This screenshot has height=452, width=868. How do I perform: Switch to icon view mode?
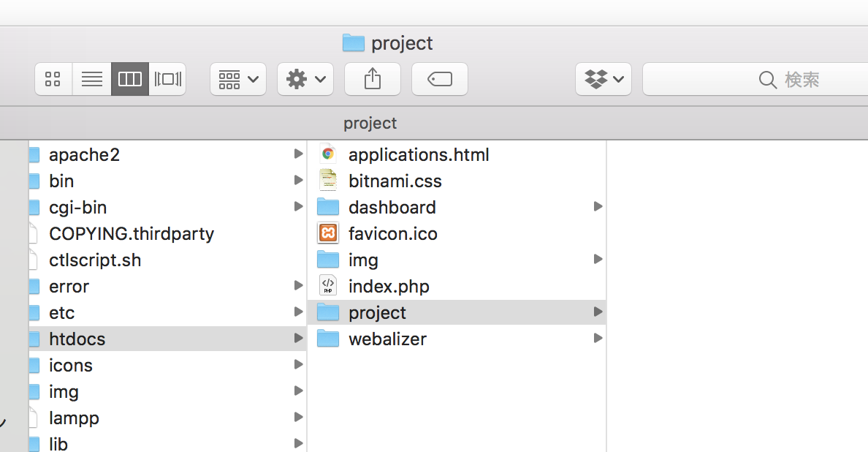[x=53, y=79]
